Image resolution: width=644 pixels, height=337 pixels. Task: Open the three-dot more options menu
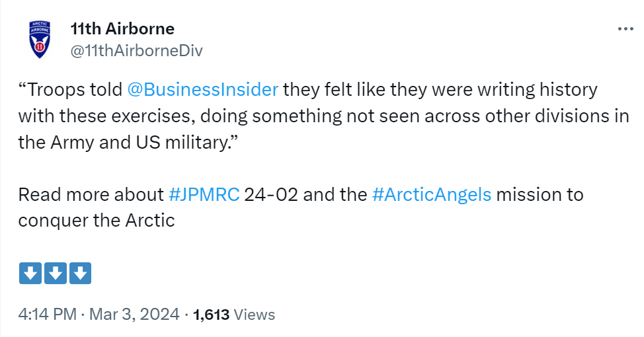pos(625,28)
